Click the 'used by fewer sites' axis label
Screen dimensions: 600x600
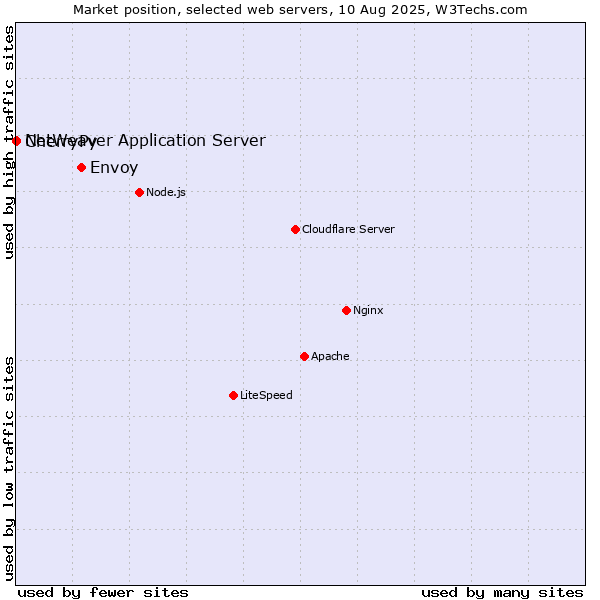(103, 593)
